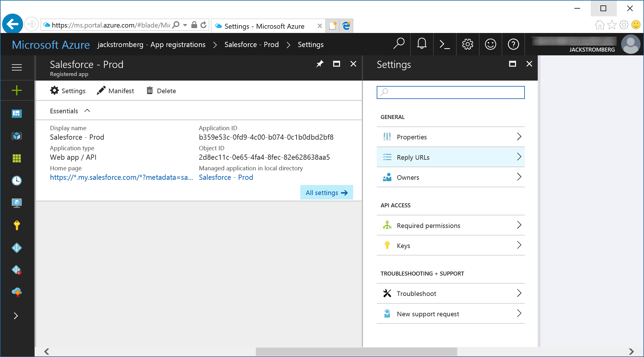Open the Cloud Shell console icon
This screenshot has height=357, width=644.
point(445,44)
